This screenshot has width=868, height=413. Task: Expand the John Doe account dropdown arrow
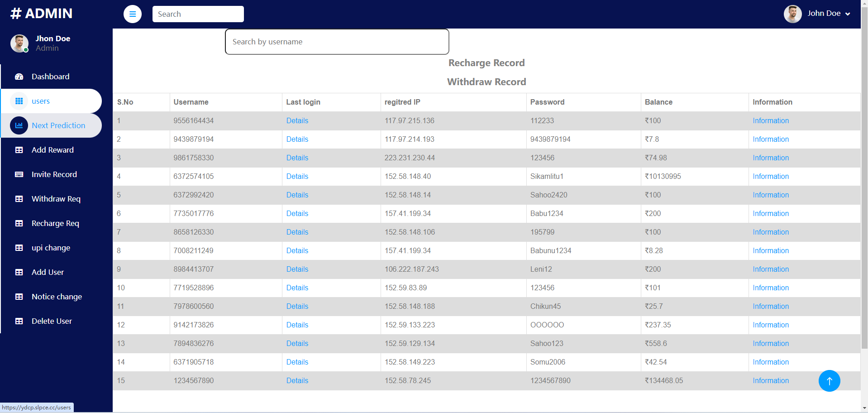pyautogui.click(x=848, y=14)
